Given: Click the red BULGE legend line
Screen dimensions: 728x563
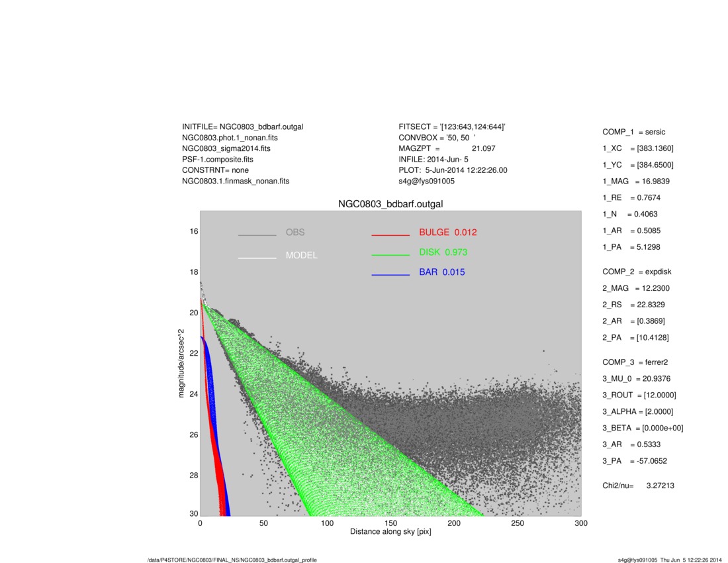Looking at the screenshot, I should (390, 235).
